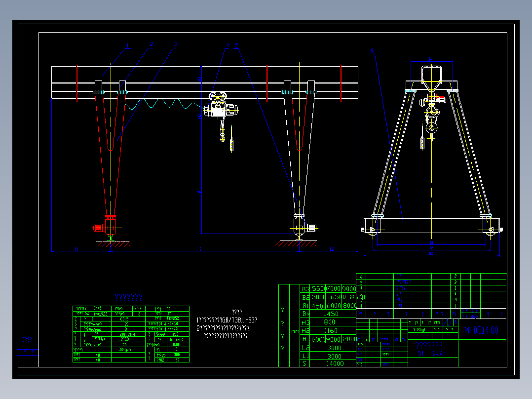The image size is (532, 399).
Task: Click callout number 3 leader label
Action: [175, 44]
